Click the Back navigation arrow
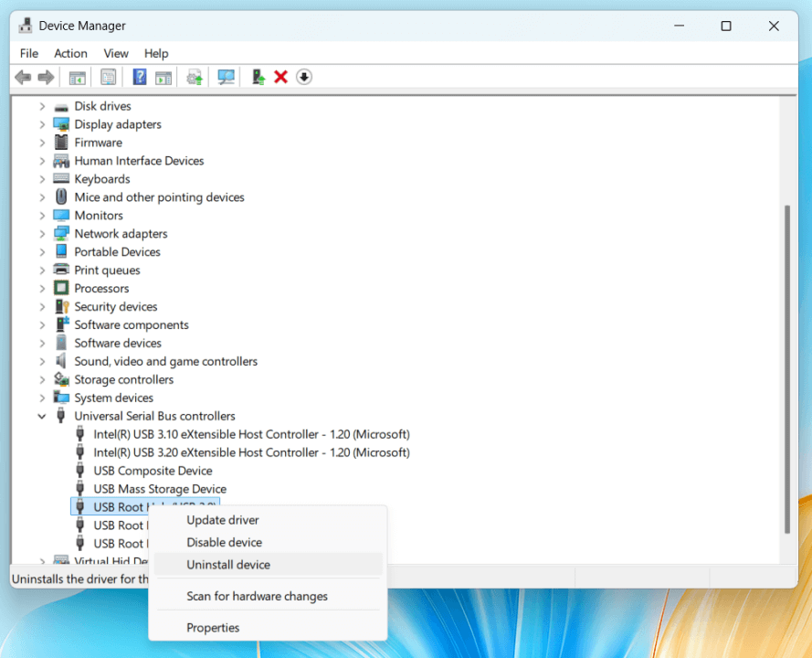This screenshot has height=658, width=812. pos(22,77)
